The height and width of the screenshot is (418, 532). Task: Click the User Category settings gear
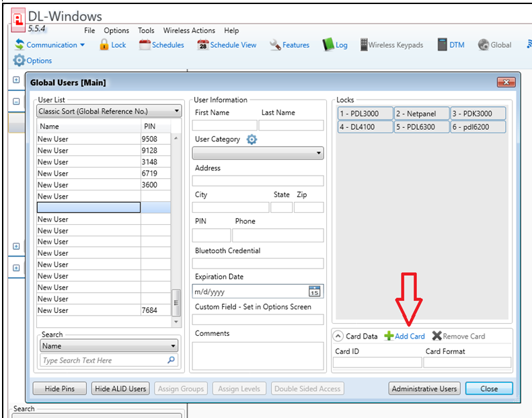click(x=252, y=139)
